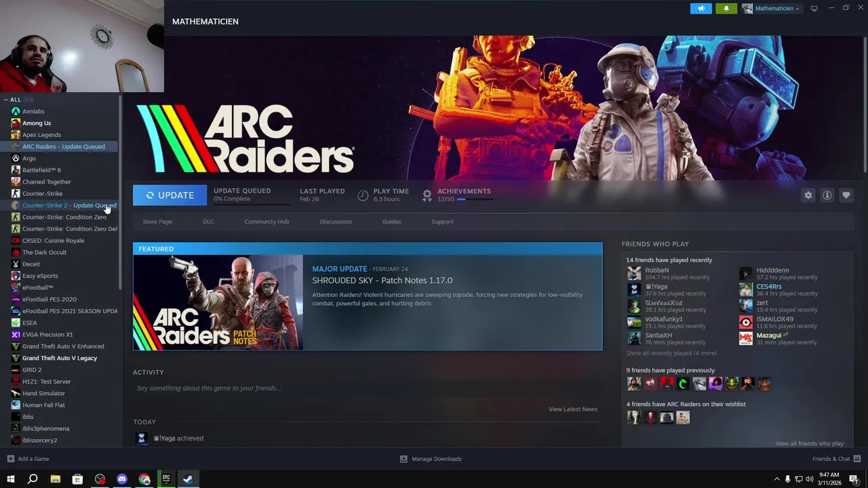Click the Steam taskbar icon
Viewport: 868px width, 488px height.
188,479
